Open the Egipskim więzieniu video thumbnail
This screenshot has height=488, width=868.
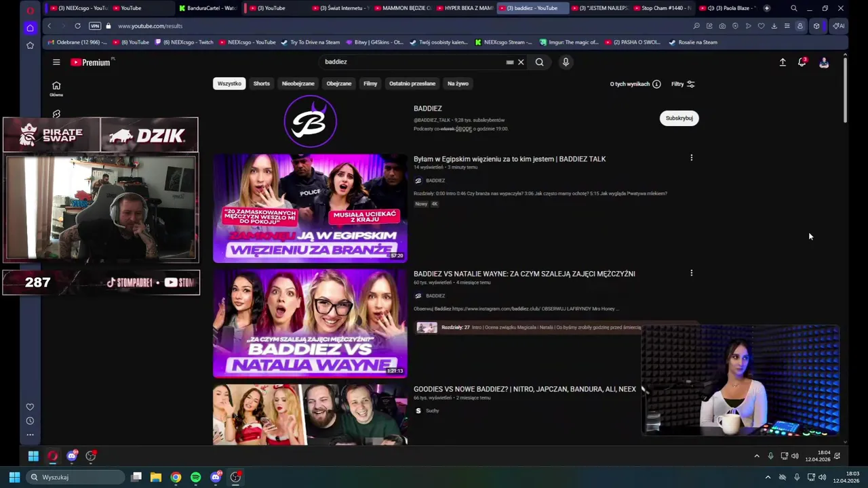310,208
